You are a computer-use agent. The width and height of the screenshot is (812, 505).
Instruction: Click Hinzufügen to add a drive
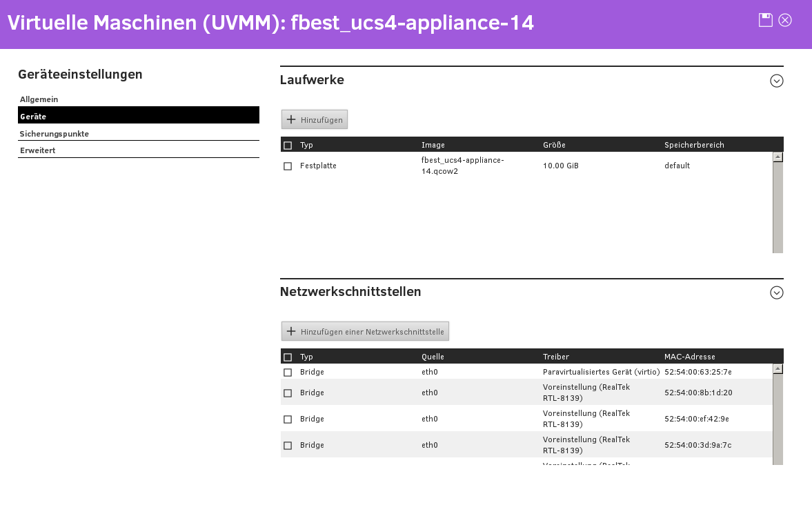[315, 119]
